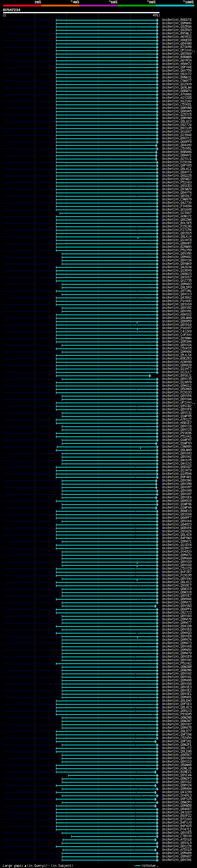Select hit label UniRef100_B9S6J1
The image size is (197, 868).
tap(177, 375)
